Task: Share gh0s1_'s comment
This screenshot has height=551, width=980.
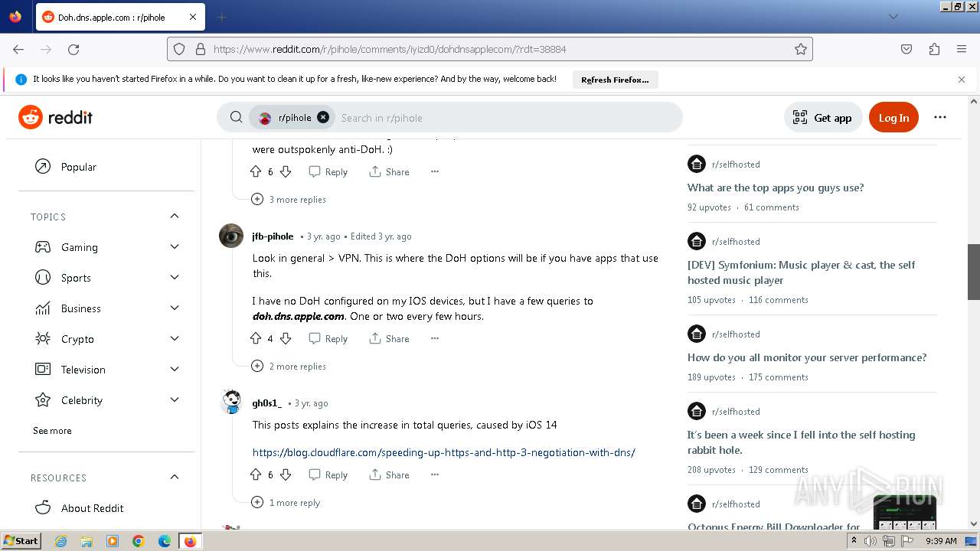Action: pos(389,475)
